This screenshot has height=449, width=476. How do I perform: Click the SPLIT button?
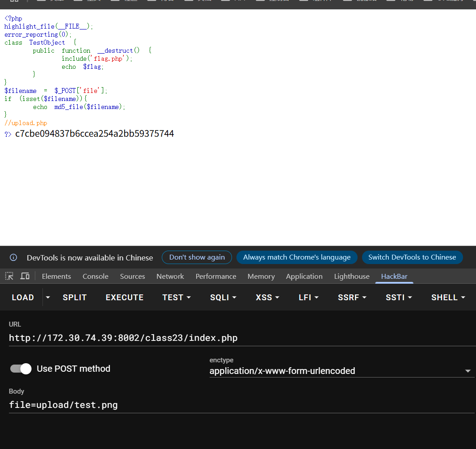point(75,297)
